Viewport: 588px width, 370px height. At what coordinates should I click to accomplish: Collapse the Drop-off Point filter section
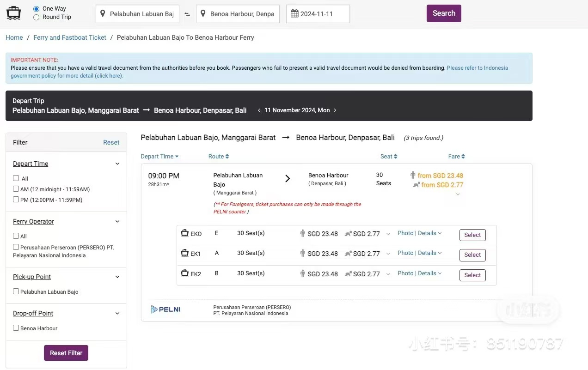point(117,314)
